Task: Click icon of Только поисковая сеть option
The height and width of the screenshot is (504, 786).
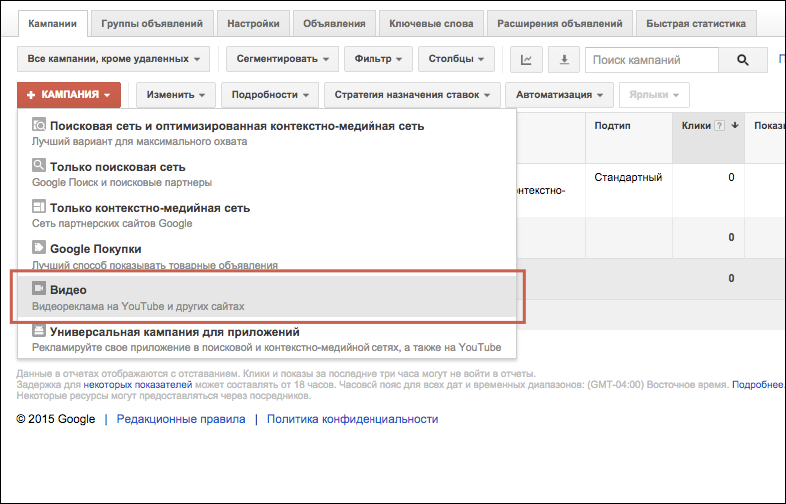Action: (39, 165)
